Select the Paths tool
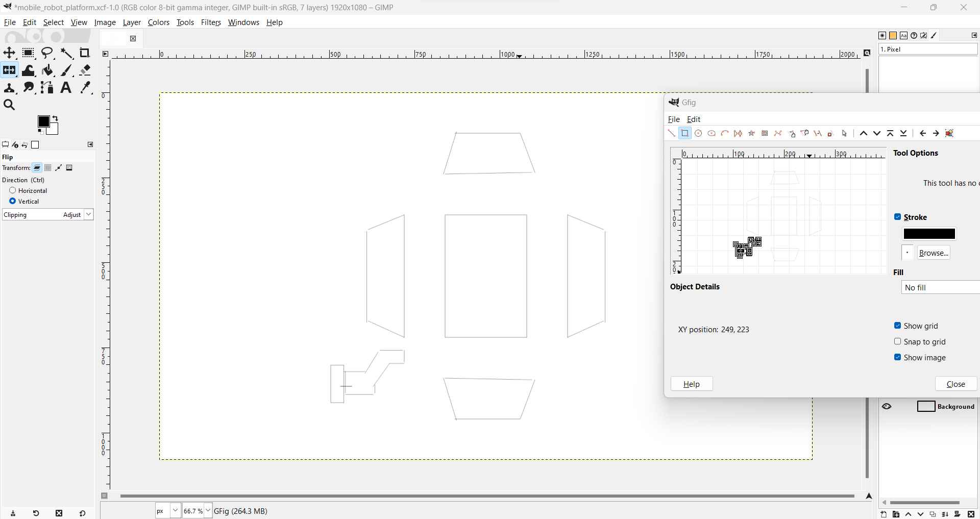This screenshot has width=980, height=519. coord(47,88)
